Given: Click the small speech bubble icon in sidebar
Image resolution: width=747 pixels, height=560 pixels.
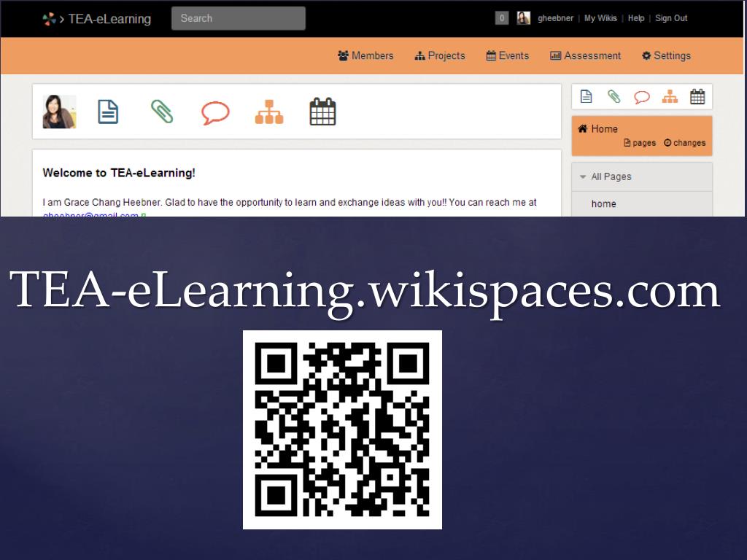Looking at the screenshot, I should tap(642, 97).
